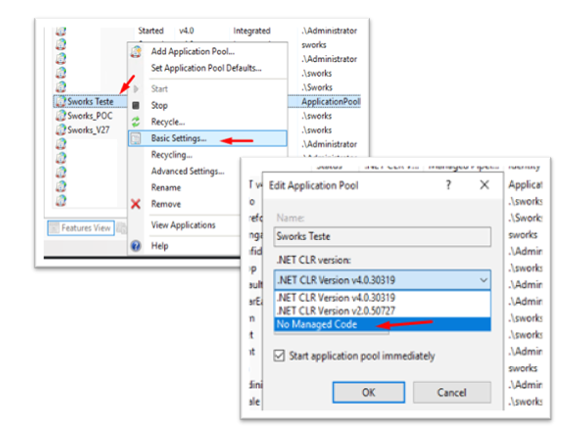Screen dimensions: 571x435
Task: Expand the .NET CLR version combo box
Action: [x=382, y=280]
